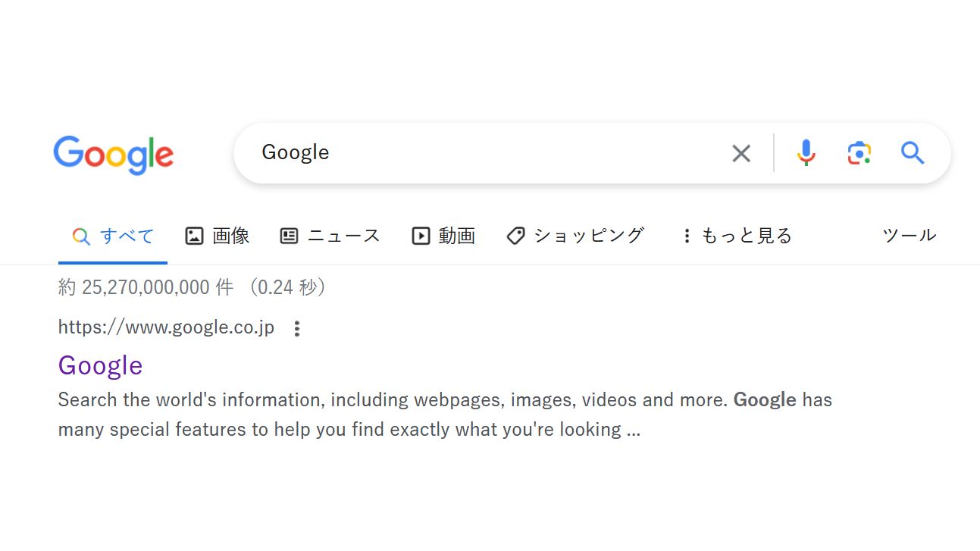Open Google Lens image search
Image resolution: width=980 pixels, height=551 pixels.
[x=859, y=153]
